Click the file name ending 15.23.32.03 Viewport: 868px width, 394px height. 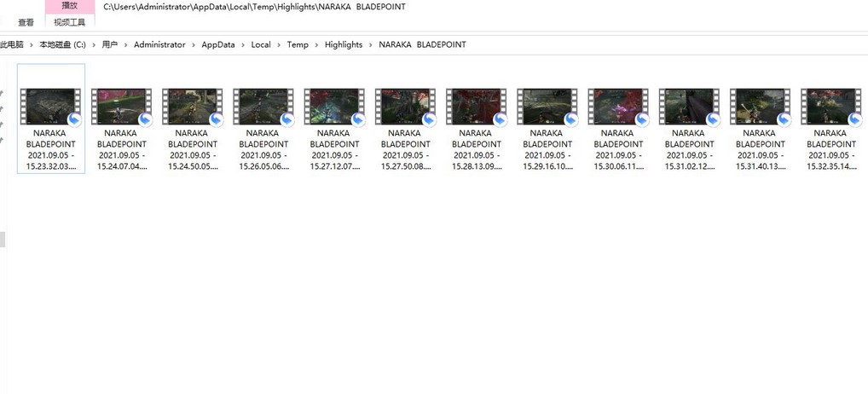pyautogui.click(x=50, y=150)
